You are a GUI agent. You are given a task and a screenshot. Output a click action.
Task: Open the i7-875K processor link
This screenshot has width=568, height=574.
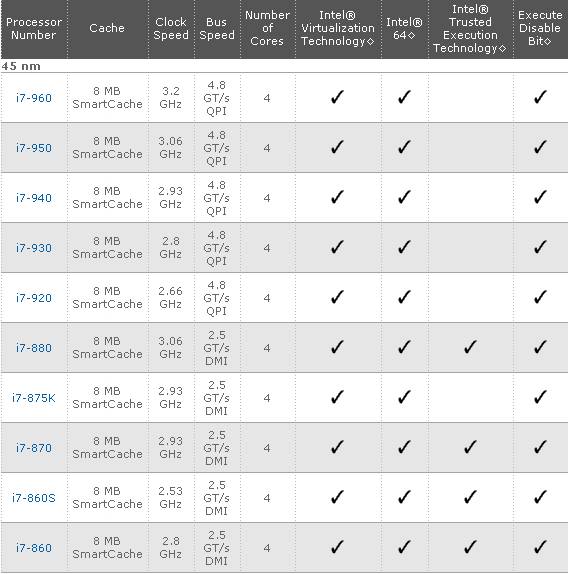[34, 398]
